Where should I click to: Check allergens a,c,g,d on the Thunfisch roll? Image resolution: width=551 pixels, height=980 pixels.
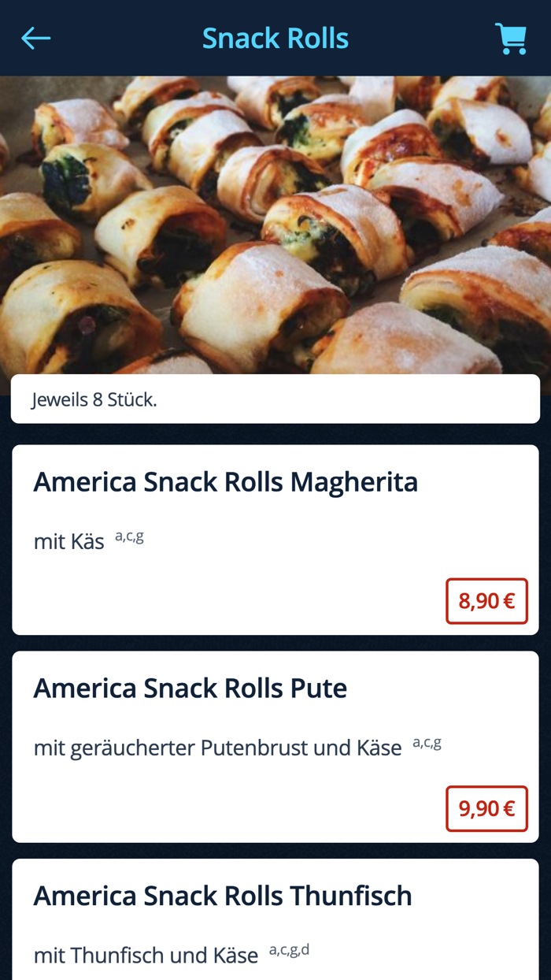pyautogui.click(x=287, y=948)
